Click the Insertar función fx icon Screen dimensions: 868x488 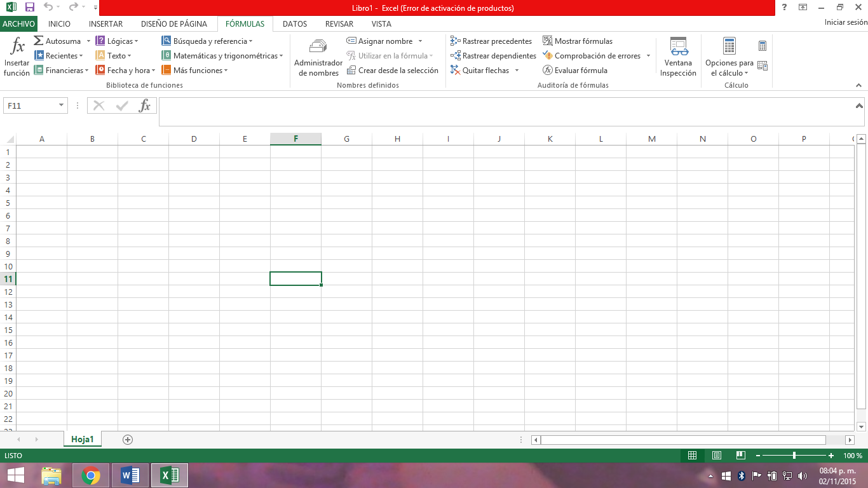[x=18, y=47]
